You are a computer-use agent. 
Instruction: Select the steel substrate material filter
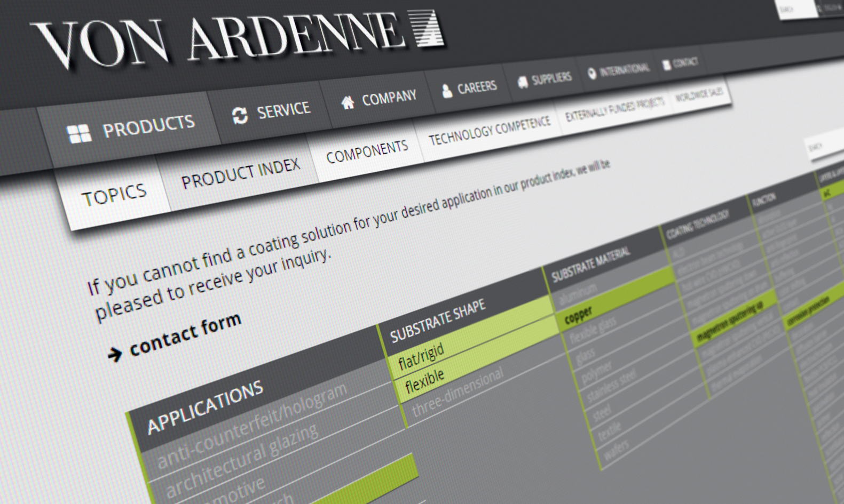[602, 413]
